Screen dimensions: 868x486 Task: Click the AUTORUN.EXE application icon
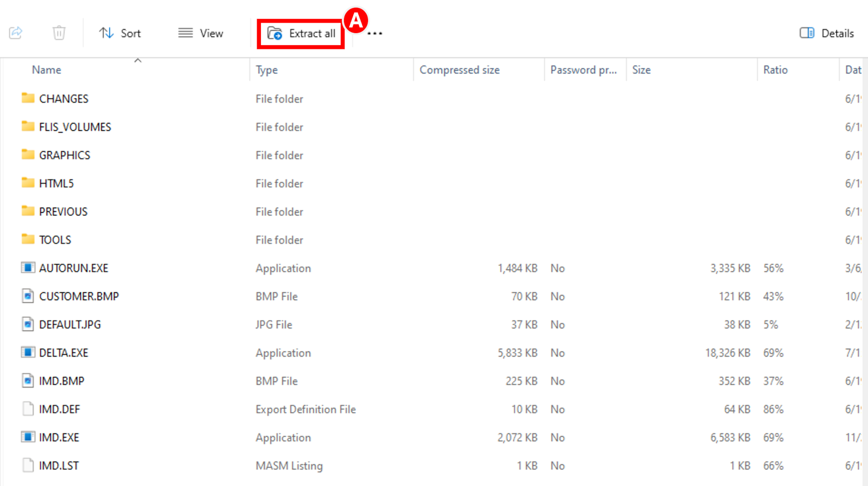(28, 267)
